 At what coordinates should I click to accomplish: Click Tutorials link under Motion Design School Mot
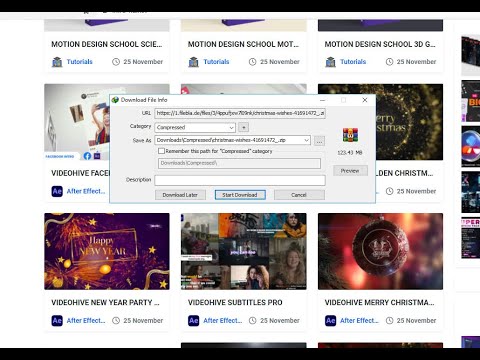[216, 62]
